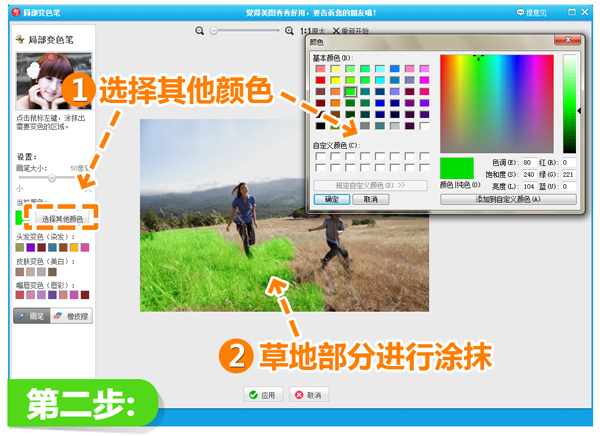
Task: Click the red Cancel (取消) button at bottom
Action: click(x=308, y=395)
